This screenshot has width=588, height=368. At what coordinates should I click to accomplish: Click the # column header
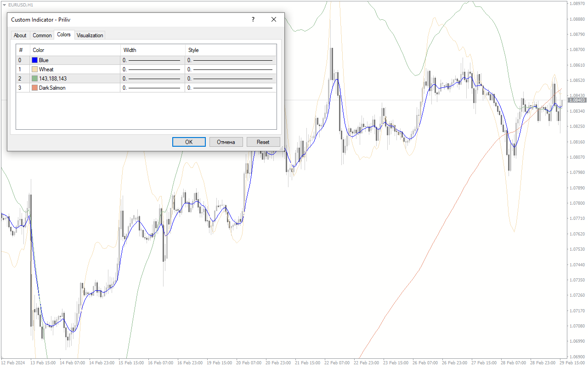tap(23, 50)
